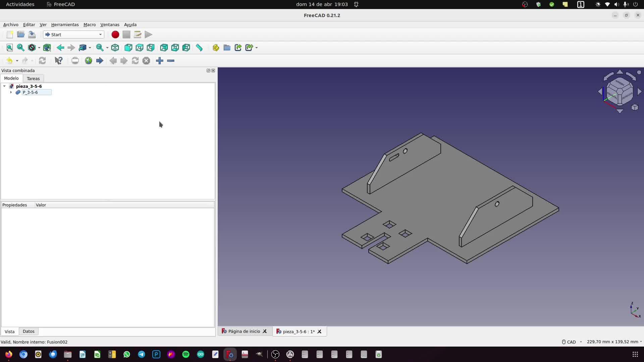Click the navigation cube in viewport
Image resolution: width=644 pixels, height=362 pixels.
pyautogui.click(x=620, y=91)
